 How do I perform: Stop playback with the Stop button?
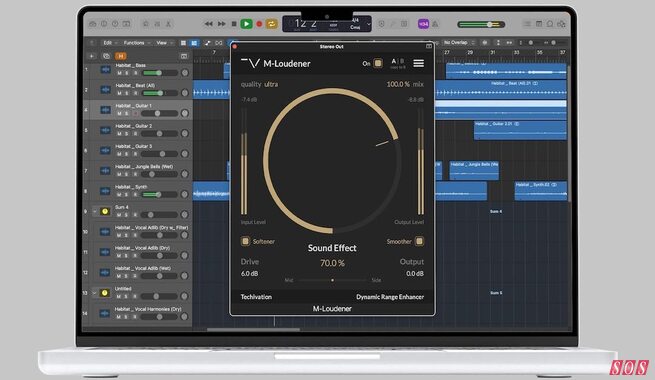click(234, 24)
